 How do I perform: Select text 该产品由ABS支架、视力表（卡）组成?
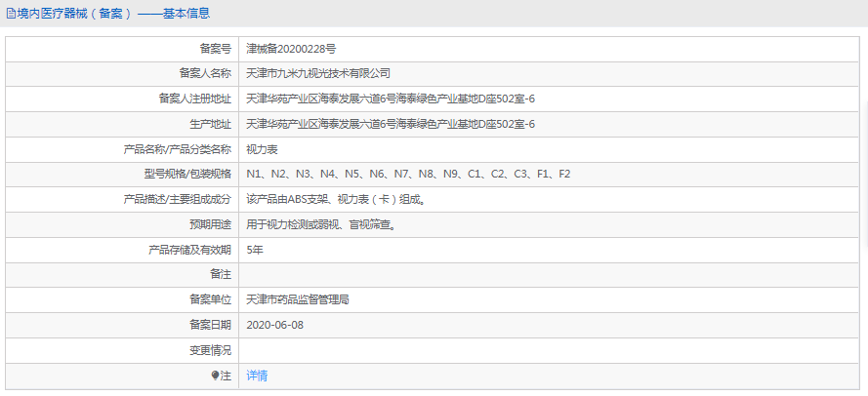coord(336,200)
